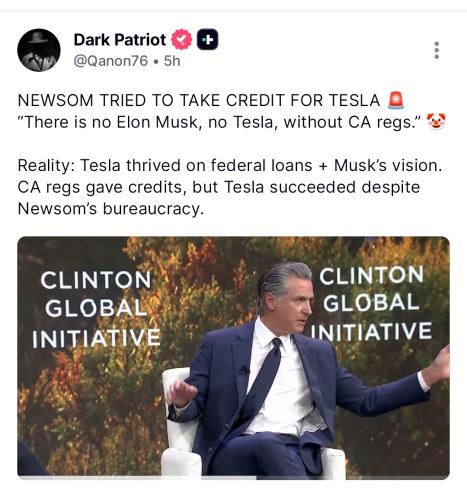Screen dimensions: 467x500
Task: Tap the right Clinton Global Initiative logo in the video
Action: 371,303
